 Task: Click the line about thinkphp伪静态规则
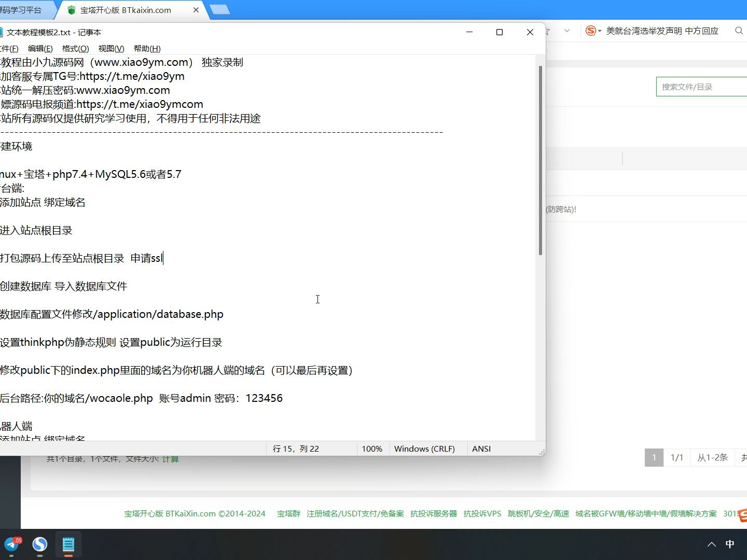point(111,342)
